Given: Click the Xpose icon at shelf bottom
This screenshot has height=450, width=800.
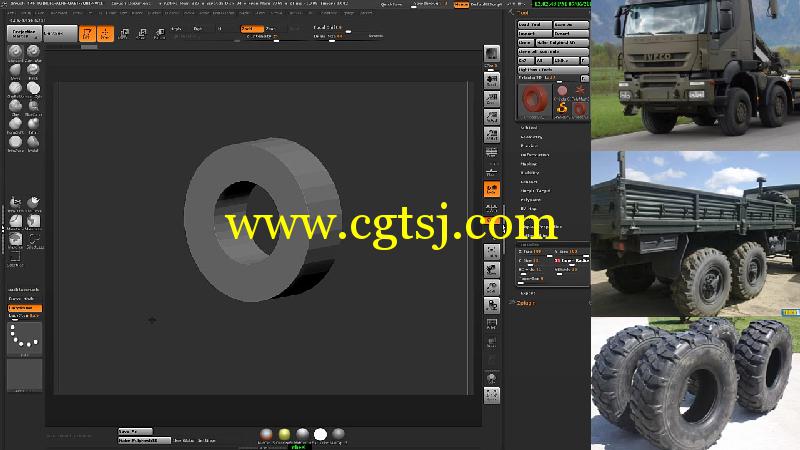Looking at the screenshot, I should [x=492, y=394].
